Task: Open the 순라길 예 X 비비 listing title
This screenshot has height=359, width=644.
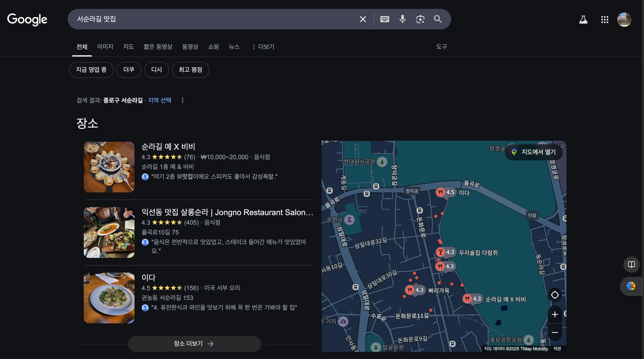Action: (x=168, y=147)
